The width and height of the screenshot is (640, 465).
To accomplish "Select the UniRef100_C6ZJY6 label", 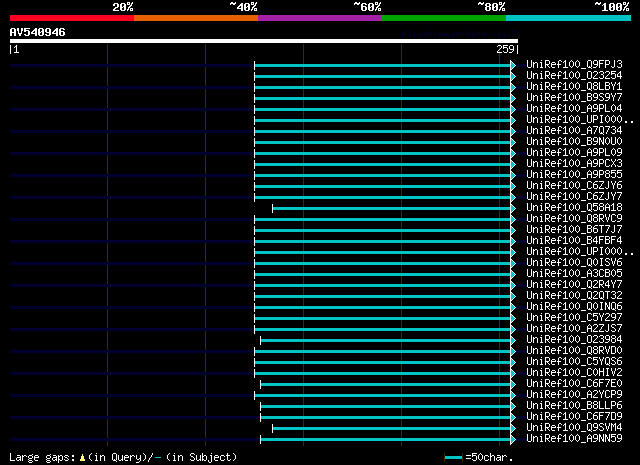I will tap(574, 186).
